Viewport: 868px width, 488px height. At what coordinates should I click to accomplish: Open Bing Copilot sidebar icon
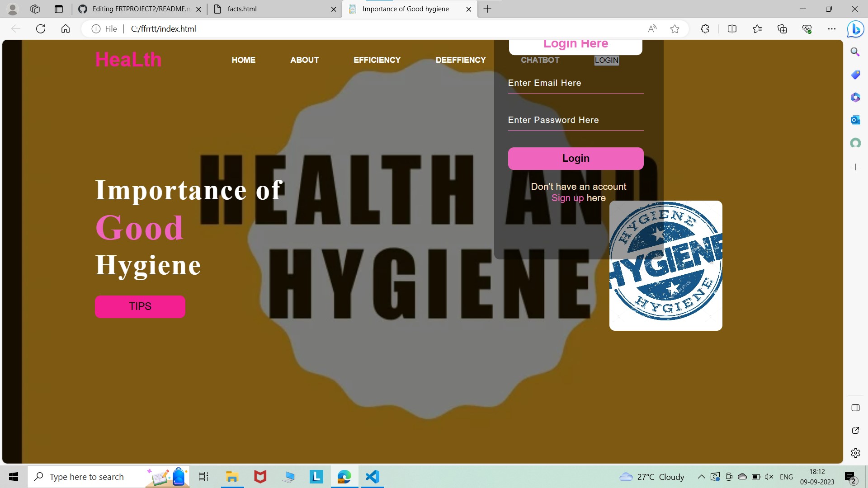click(855, 29)
